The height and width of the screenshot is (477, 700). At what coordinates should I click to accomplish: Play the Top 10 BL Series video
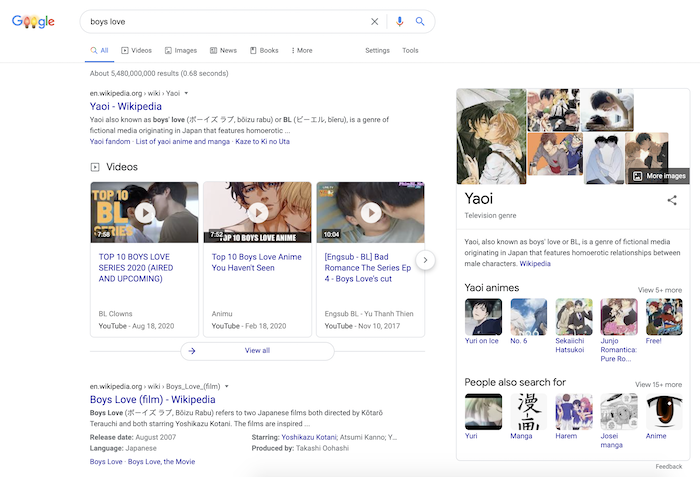click(145, 212)
